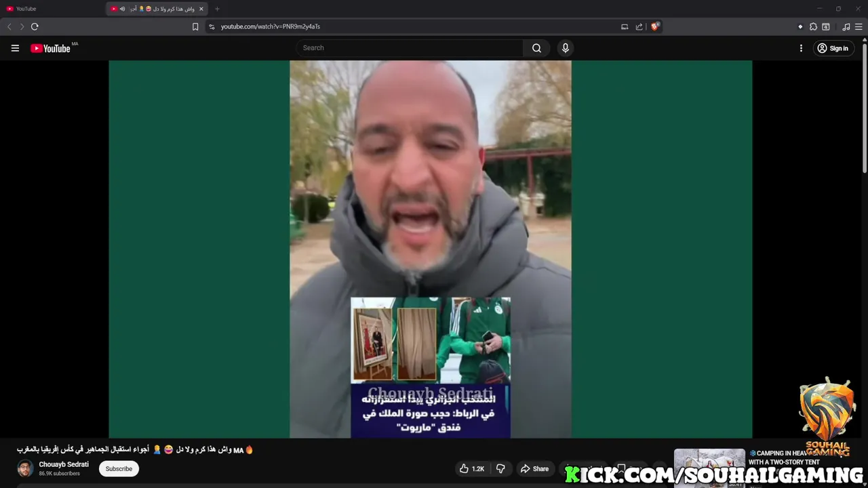Viewport: 868px width, 488px height.
Task: Click the Arabic video title below the player
Action: point(135,449)
